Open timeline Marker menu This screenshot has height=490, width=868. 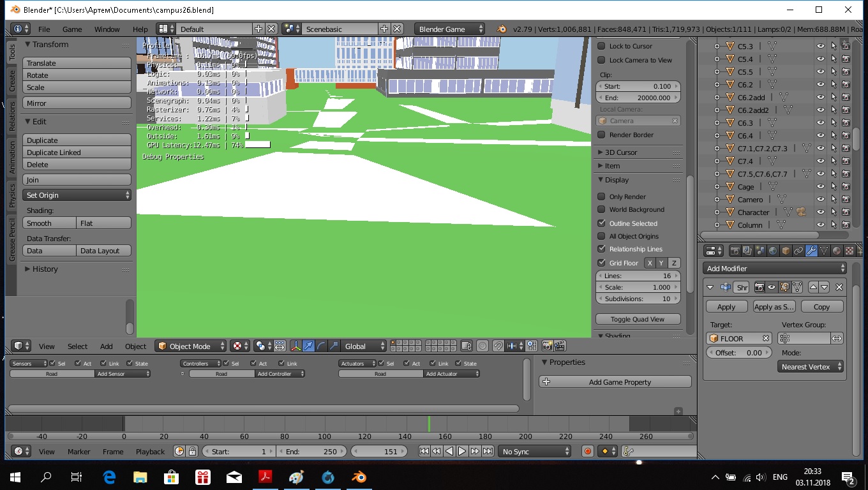pos(79,451)
